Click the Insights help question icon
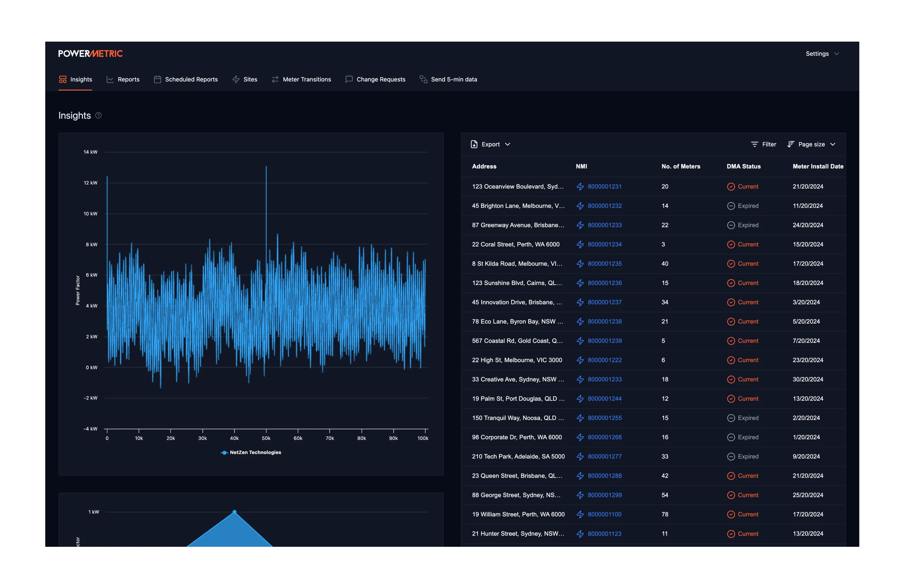 [x=98, y=115]
